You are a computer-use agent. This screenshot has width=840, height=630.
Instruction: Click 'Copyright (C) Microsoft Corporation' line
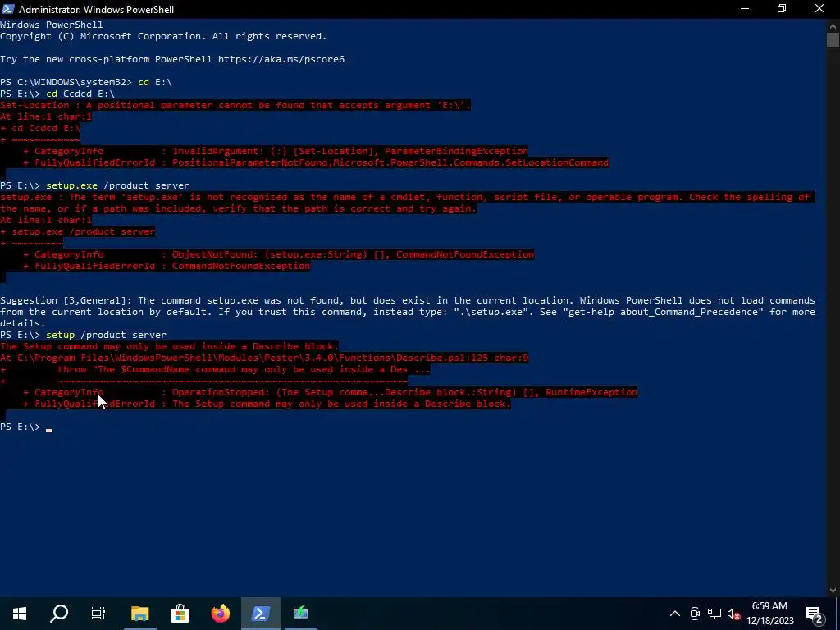pyautogui.click(x=163, y=36)
